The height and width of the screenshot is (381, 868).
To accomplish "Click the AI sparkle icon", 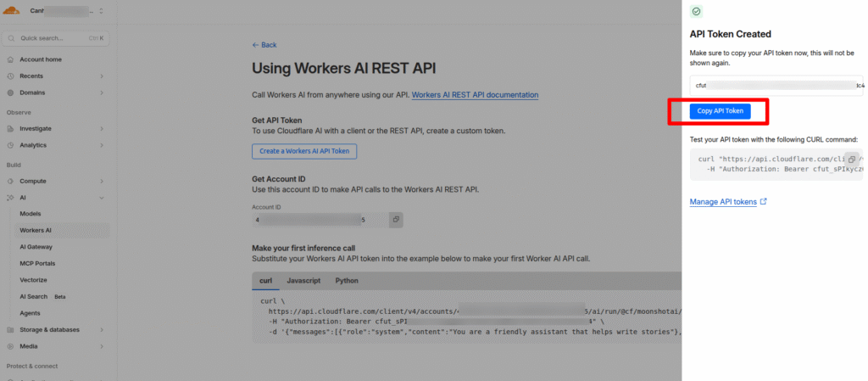I will coord(10,198).
